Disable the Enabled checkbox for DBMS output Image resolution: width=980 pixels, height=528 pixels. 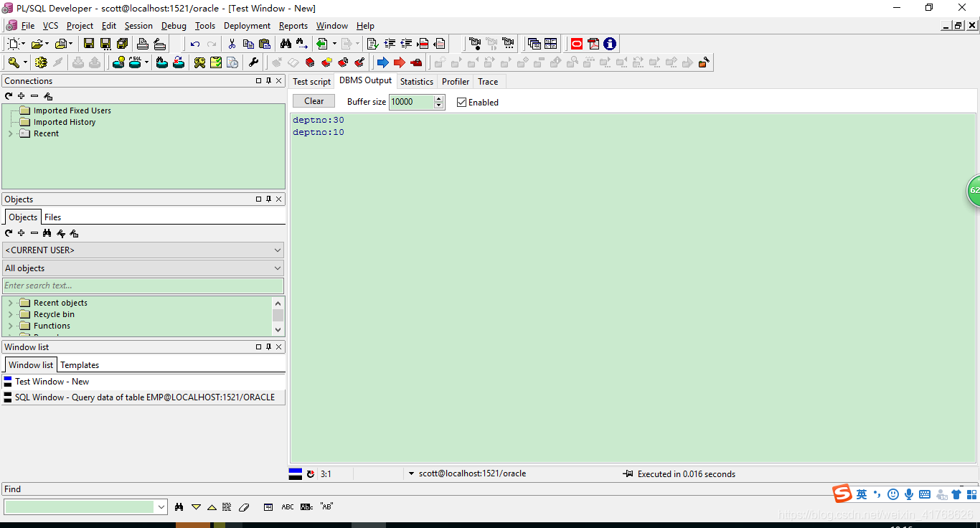click(x=461, y=102)
